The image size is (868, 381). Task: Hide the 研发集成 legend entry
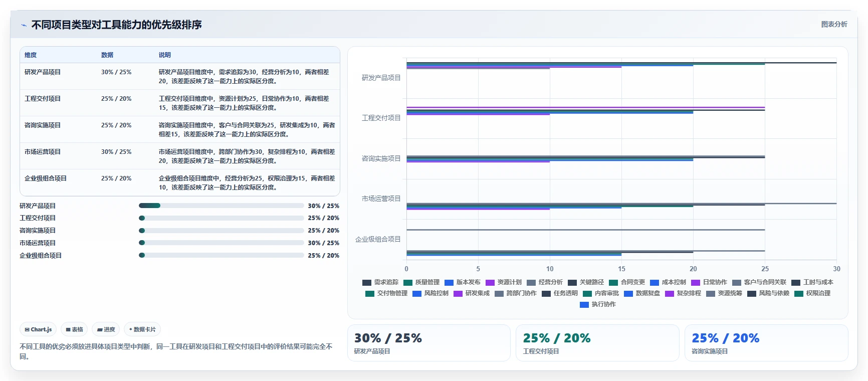point(472,293)
